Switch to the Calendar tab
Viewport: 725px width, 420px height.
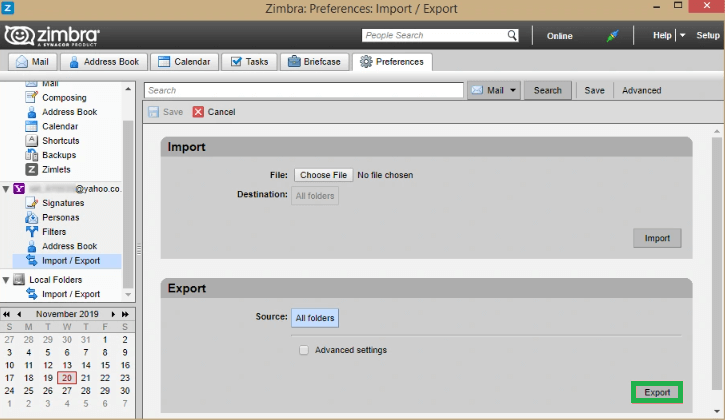click(x=184, y=62)
